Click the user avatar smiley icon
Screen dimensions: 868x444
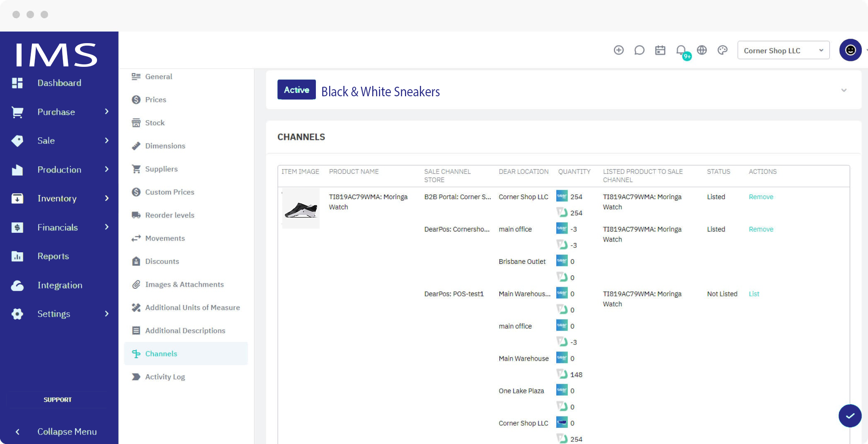850,50
